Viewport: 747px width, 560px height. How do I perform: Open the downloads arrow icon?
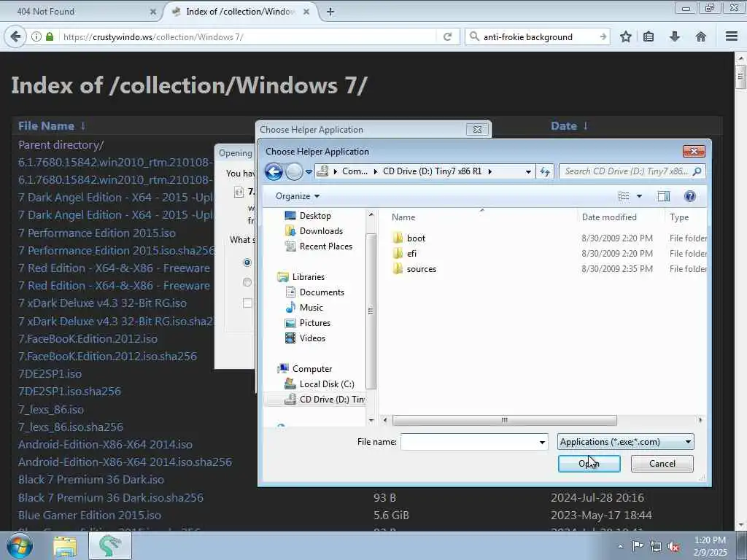(x=675, y=36)
